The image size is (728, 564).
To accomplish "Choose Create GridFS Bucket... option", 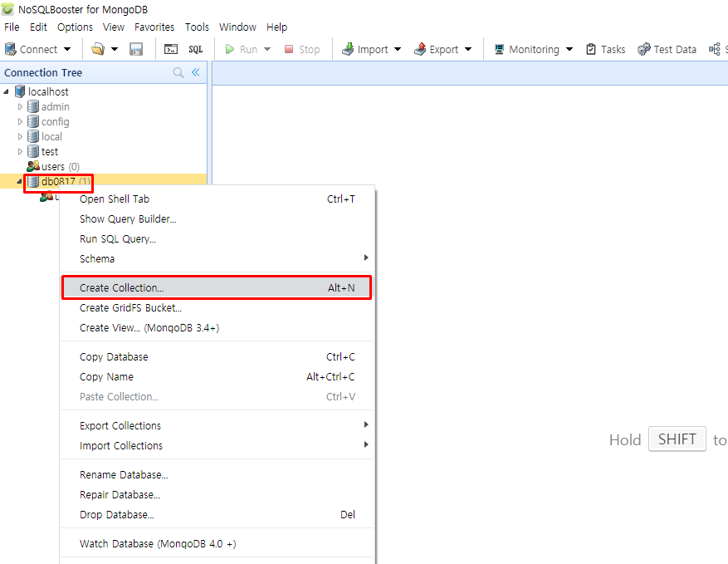I will pyautogui.click(x=217, y=308).
